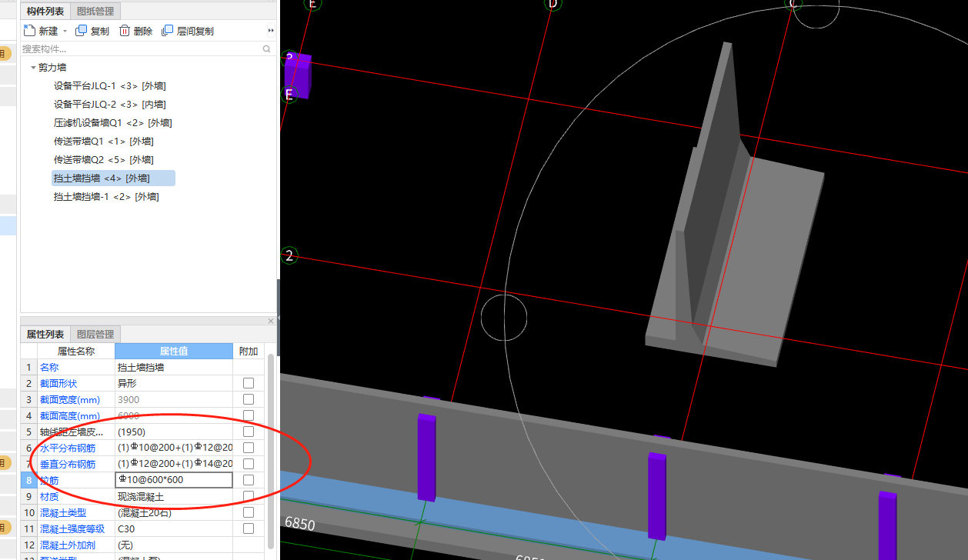
Task: Click the 轴线距左墙皮 value (1950)
Action: click(132, 432)
